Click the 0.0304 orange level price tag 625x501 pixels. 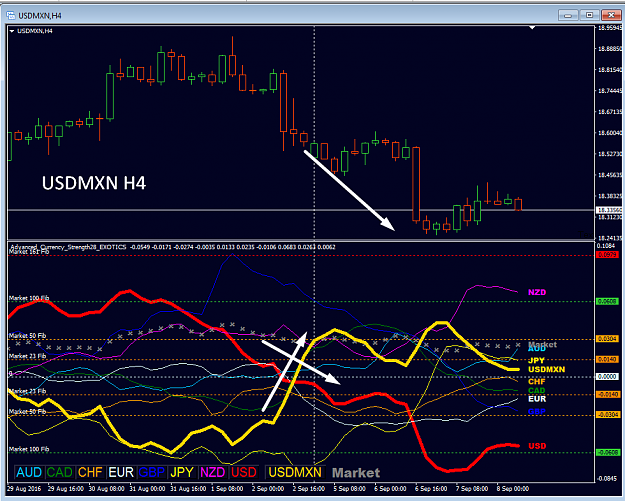pyautogui.click(x=607, y=339)
